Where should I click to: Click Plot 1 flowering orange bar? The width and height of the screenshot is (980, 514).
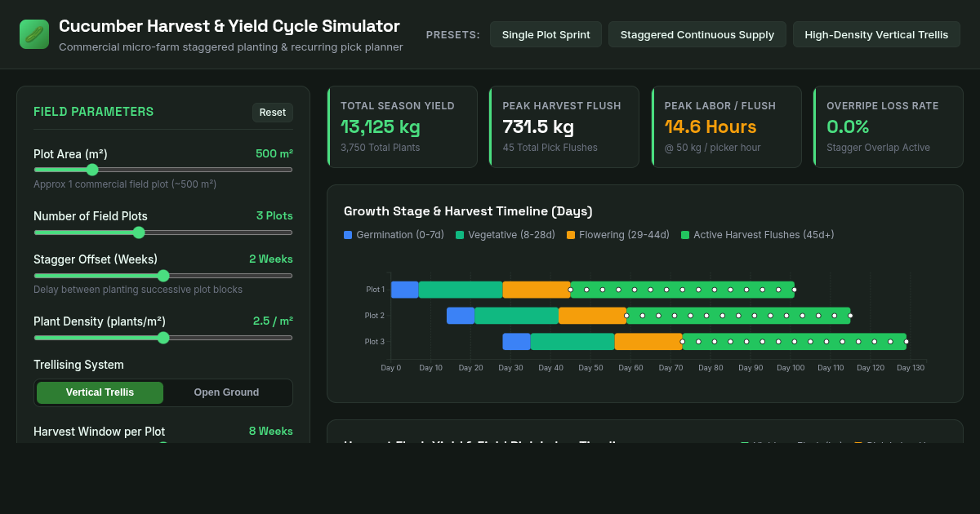click(537, 290)
